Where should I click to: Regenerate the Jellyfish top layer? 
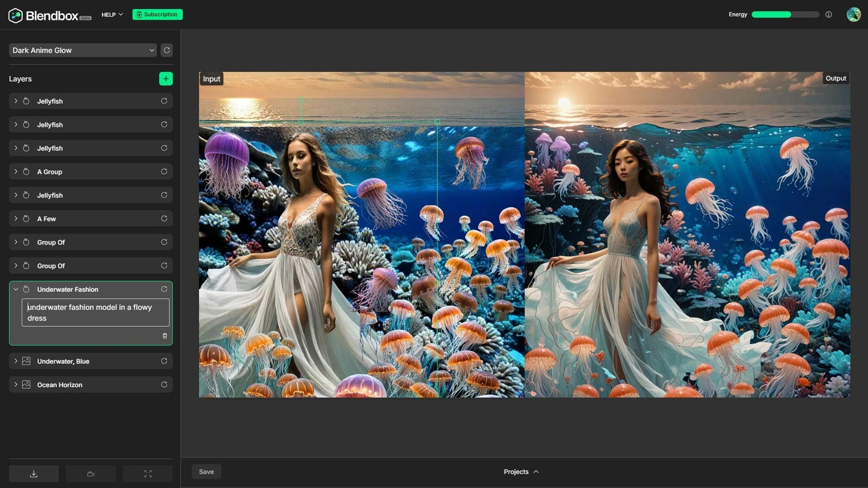point(164,101)
